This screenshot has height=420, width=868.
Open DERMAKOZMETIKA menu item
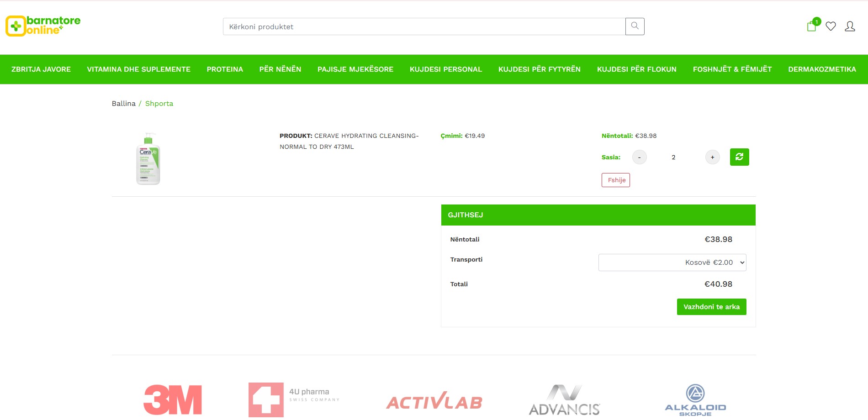click(822, 69)
